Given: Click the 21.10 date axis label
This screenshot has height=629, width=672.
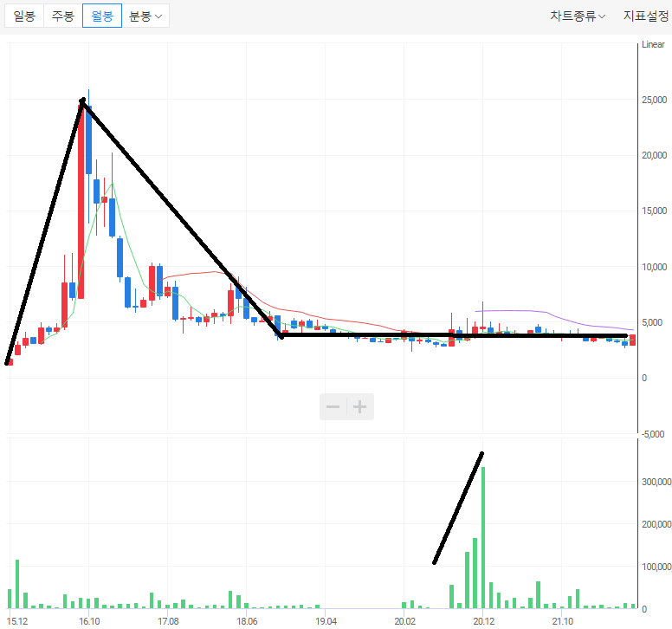Looking at the screenshot, I should (562, 621).
